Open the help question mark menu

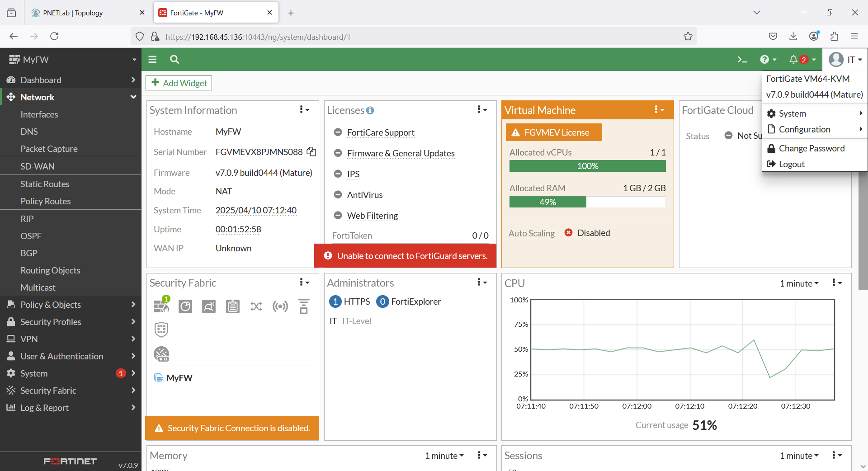768,59
